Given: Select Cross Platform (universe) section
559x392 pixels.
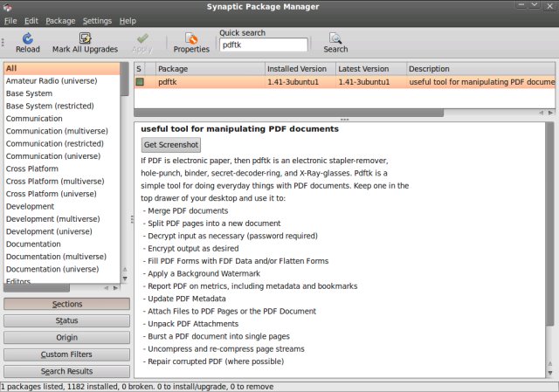Looking at the screenshot, I should pyautogui.click(x=62, y=194).
